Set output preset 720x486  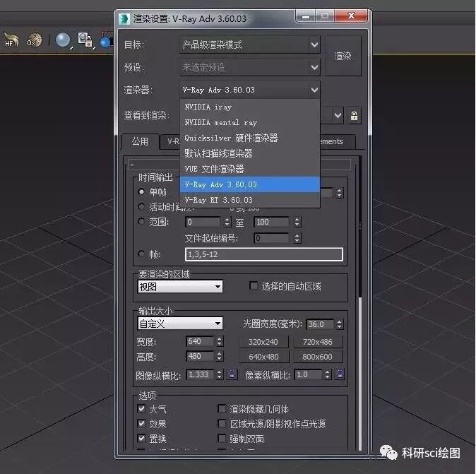[x=318, y=342]
